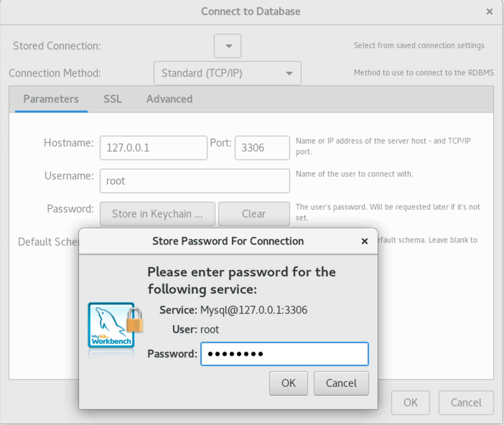Click OK in Connect to Database window
504x425 pixels.
411,403
